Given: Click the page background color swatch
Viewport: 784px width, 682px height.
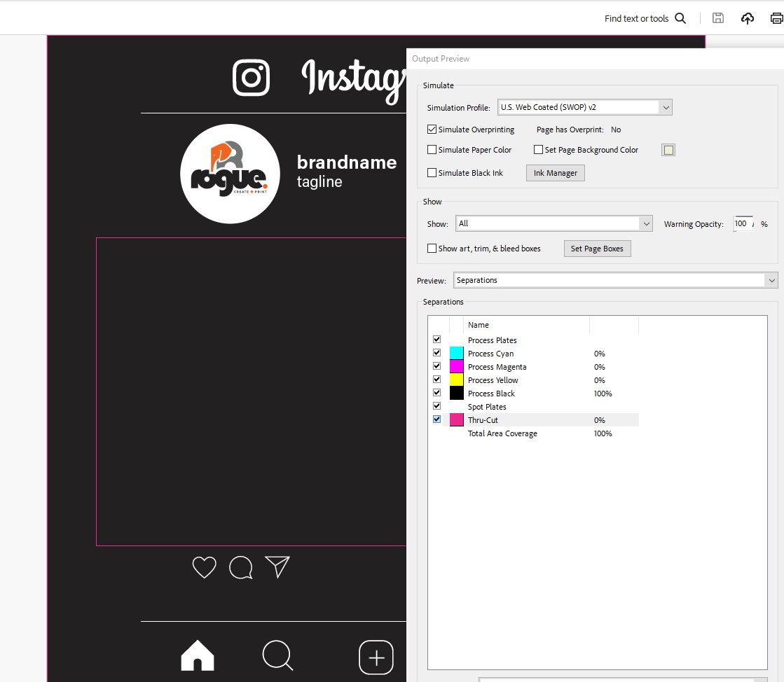Looking at the screenshot, I should click(668, 150).
